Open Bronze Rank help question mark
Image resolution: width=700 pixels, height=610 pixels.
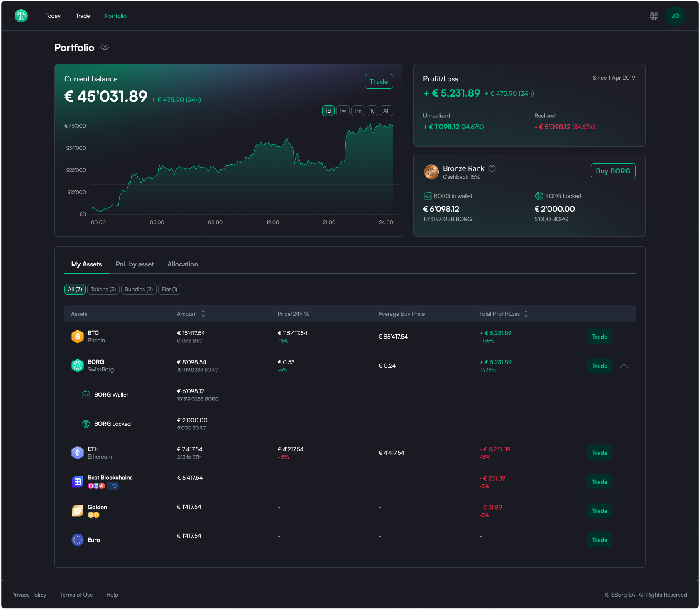[x=492, y=168]
